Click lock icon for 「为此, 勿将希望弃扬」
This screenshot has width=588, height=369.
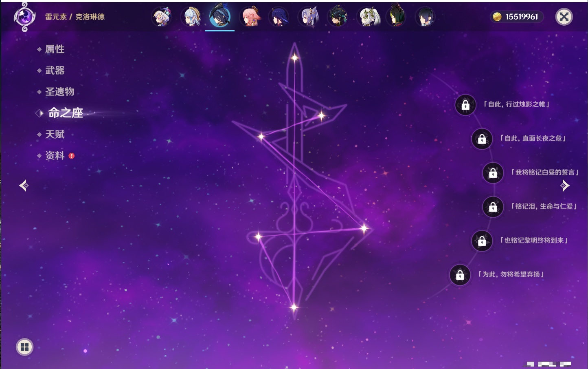point(460,275)
